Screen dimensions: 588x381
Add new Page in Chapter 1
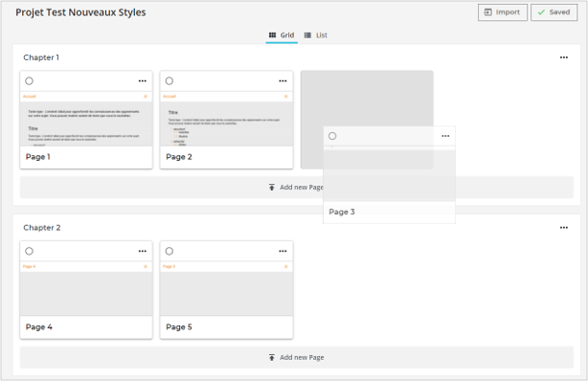click(297, 187)
